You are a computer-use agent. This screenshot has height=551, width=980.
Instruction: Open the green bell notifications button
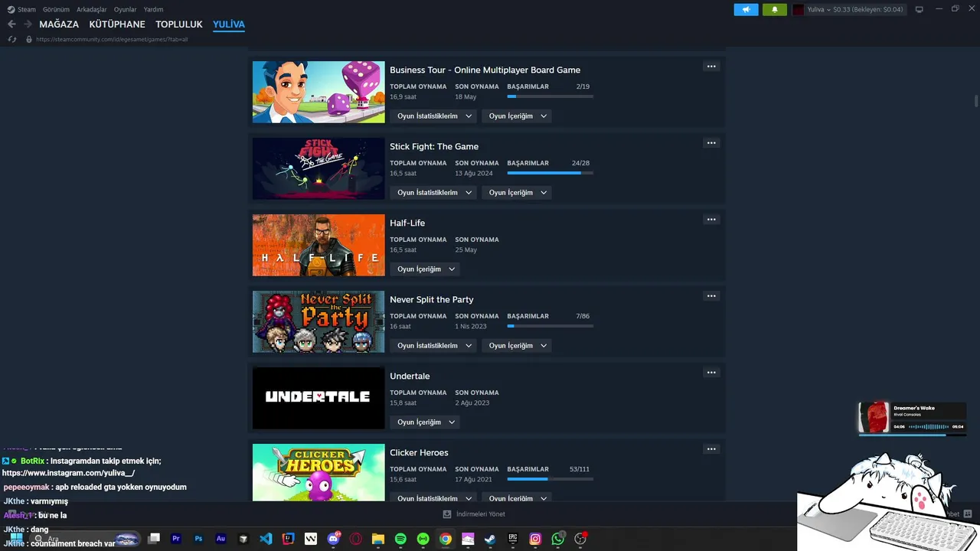774,9
